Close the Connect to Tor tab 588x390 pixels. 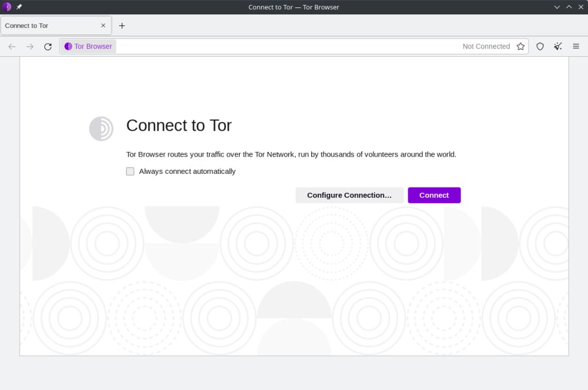[103, 25]
